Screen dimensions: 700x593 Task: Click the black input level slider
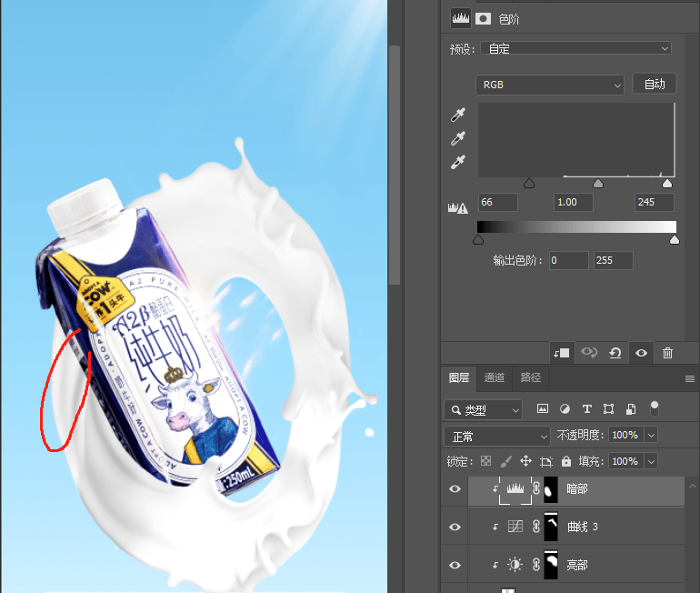(529, 183)
